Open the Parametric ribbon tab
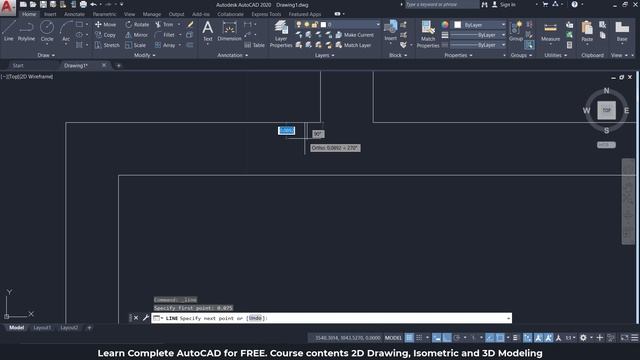The height and width of the screenshot is (360, 640). point(104,14)
